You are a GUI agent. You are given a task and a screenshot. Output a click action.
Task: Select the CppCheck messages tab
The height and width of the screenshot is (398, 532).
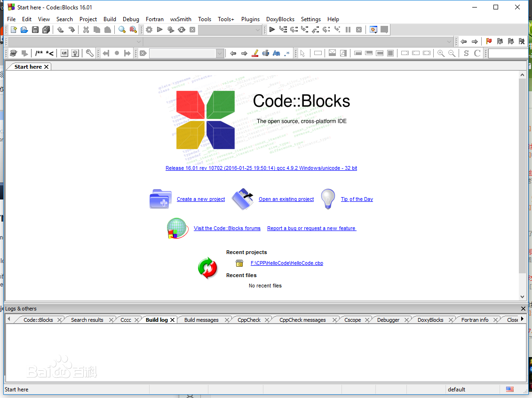(302, 320)
